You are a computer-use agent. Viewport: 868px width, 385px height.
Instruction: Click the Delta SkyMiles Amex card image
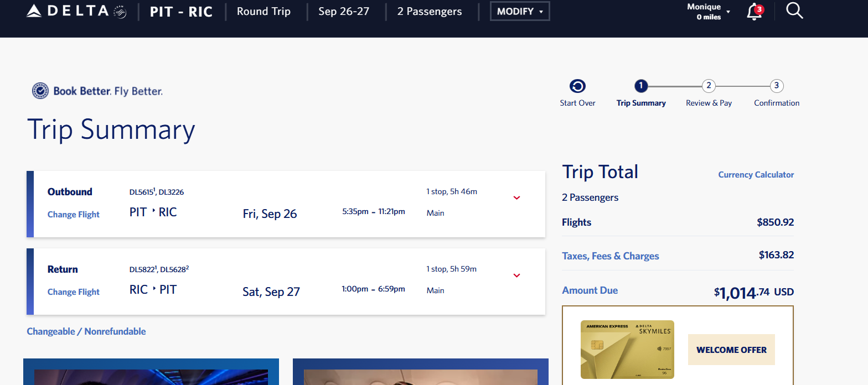(x=627, y=349)
